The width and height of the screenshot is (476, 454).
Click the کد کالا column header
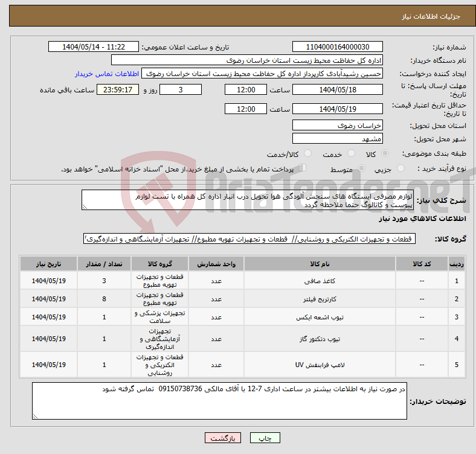click(x=422, y=264)
